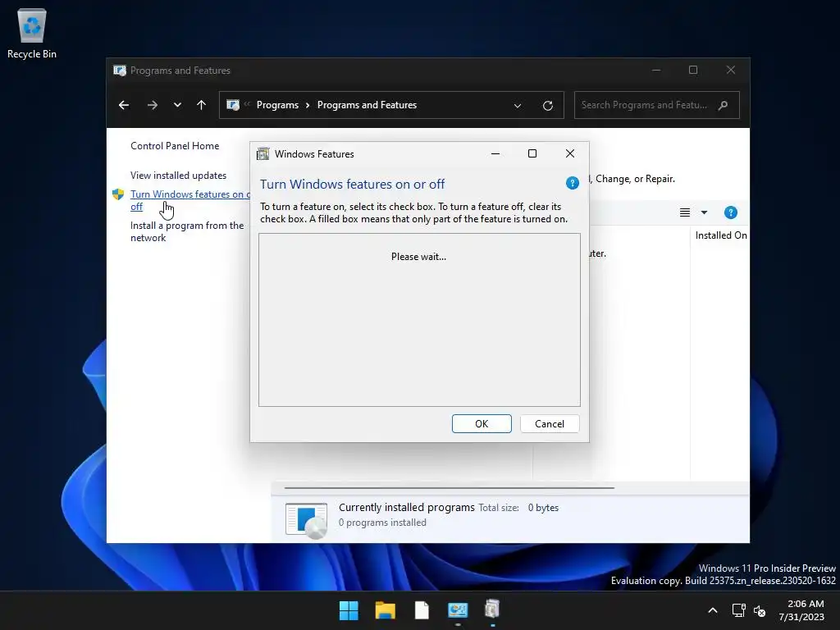Sort by Installed On column header

tap(720, 235)
